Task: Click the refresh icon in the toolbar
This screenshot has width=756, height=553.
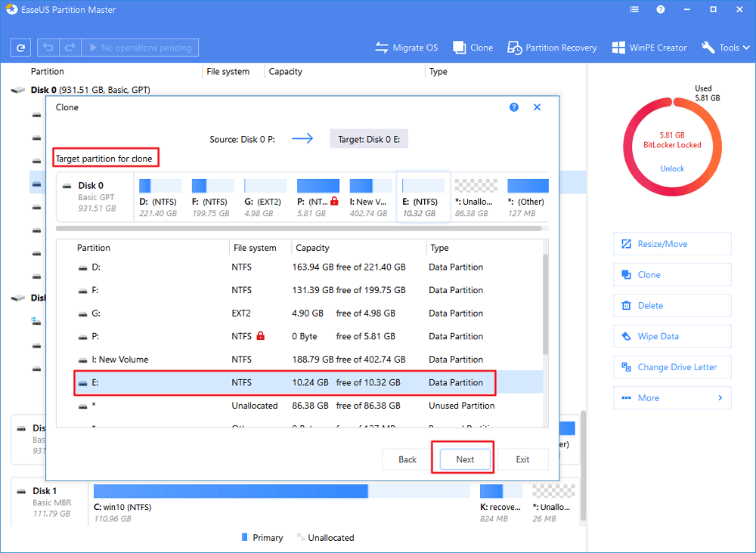Action: [20, 48]
